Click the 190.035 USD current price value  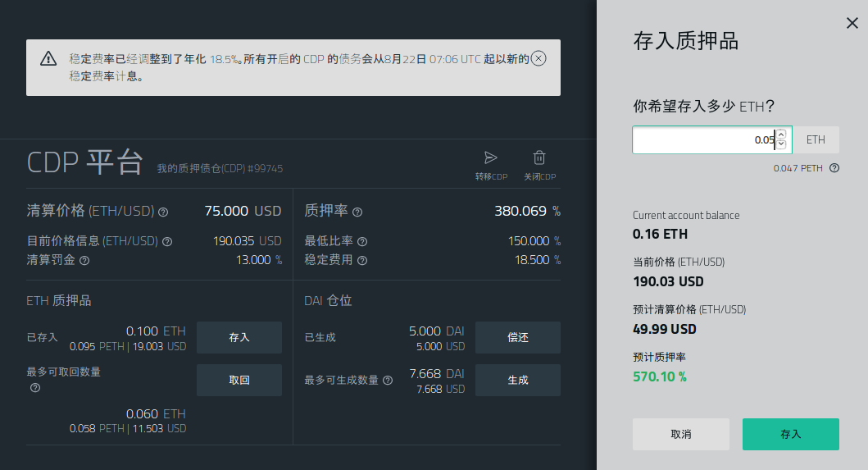coord(248,241)
